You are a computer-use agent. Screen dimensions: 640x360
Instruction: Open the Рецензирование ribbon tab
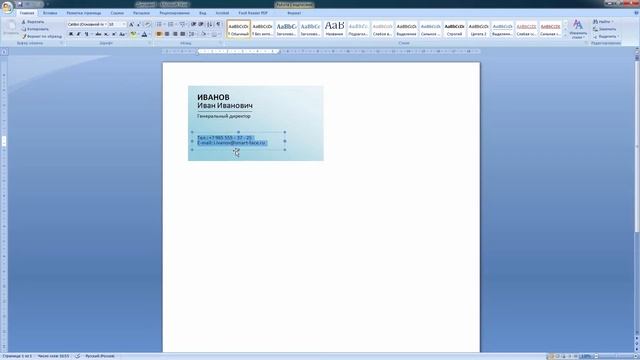click(174, 13)
